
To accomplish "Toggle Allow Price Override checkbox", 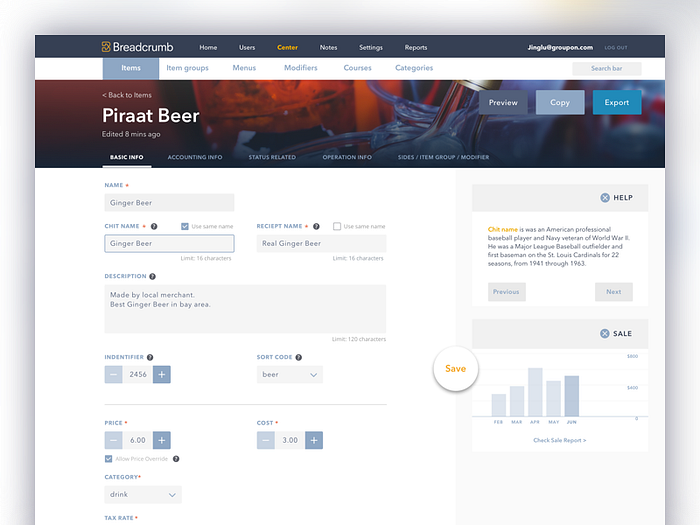I will point(109,459).
